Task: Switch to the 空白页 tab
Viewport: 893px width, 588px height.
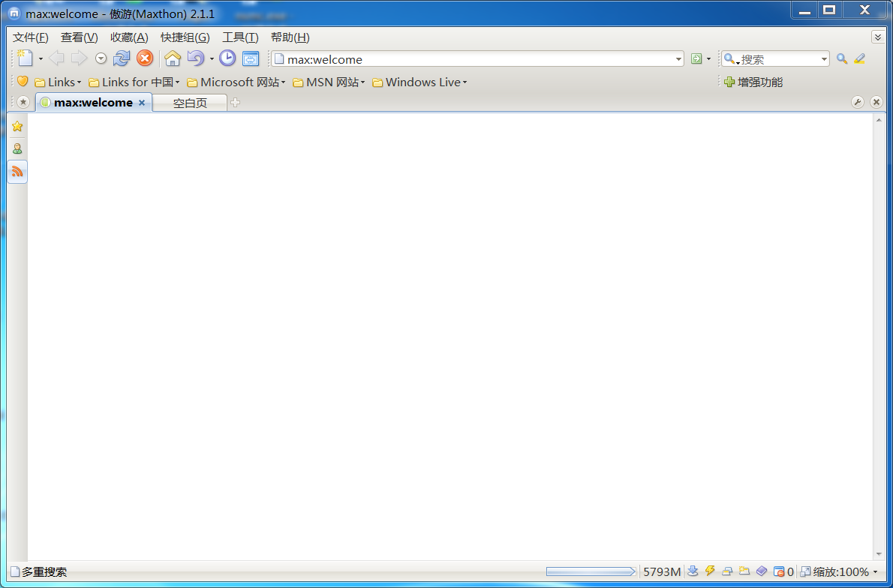Action: point(190,103)
